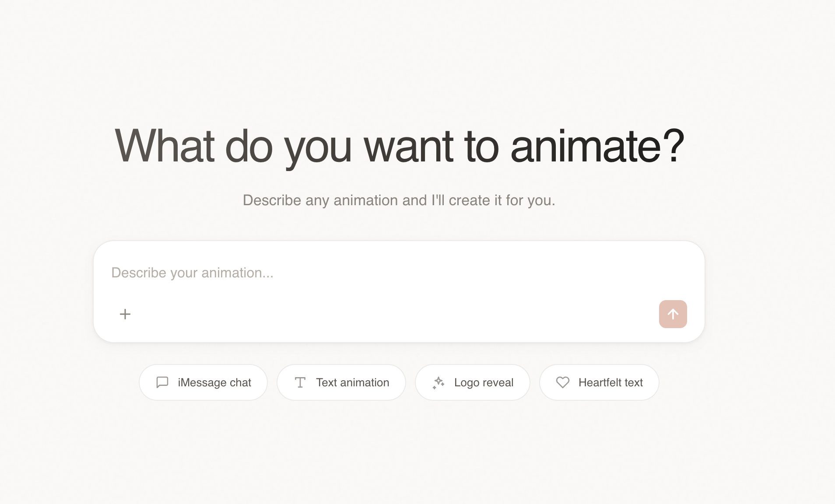This screenshot has width=835, height=504.
Task: Choose the Heartfelt text suggestion chip
Action: (599, 382)
